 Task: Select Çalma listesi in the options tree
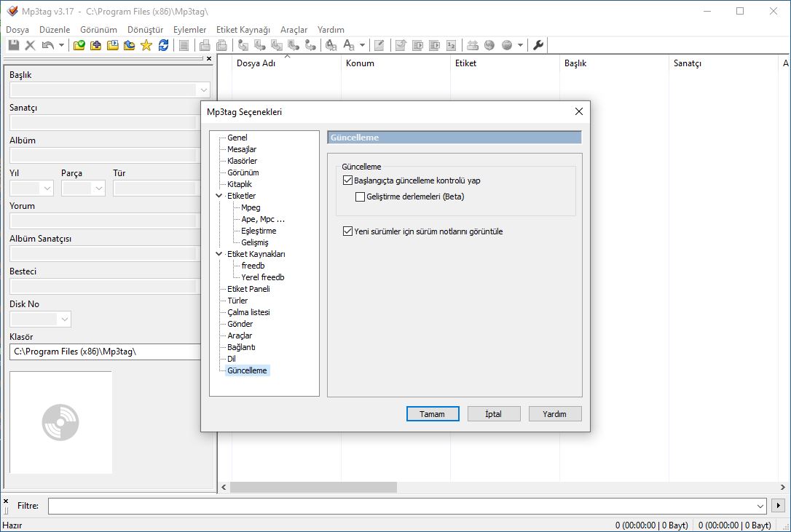point(248,312)
